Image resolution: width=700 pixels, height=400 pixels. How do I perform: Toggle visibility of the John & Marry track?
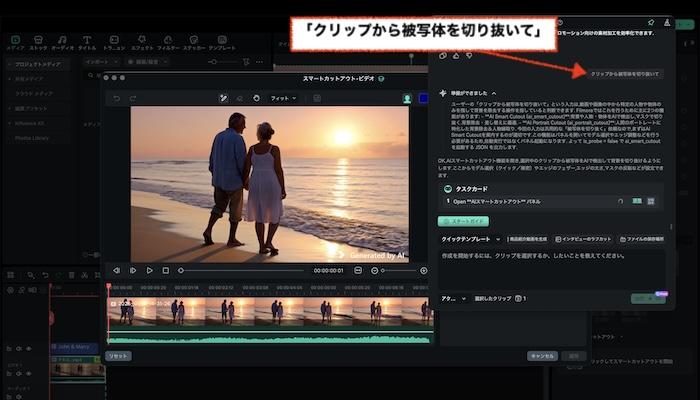point(29,349)
